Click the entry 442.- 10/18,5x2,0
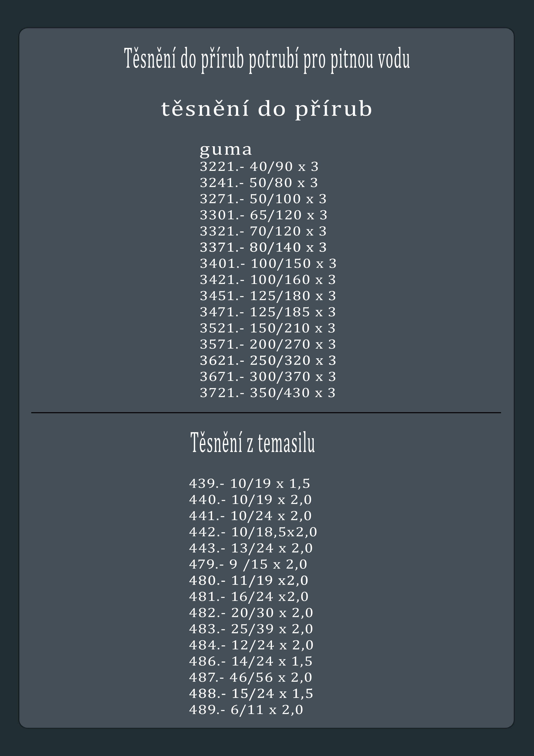The height and width of the screenshot is (756, 534). 253,532
